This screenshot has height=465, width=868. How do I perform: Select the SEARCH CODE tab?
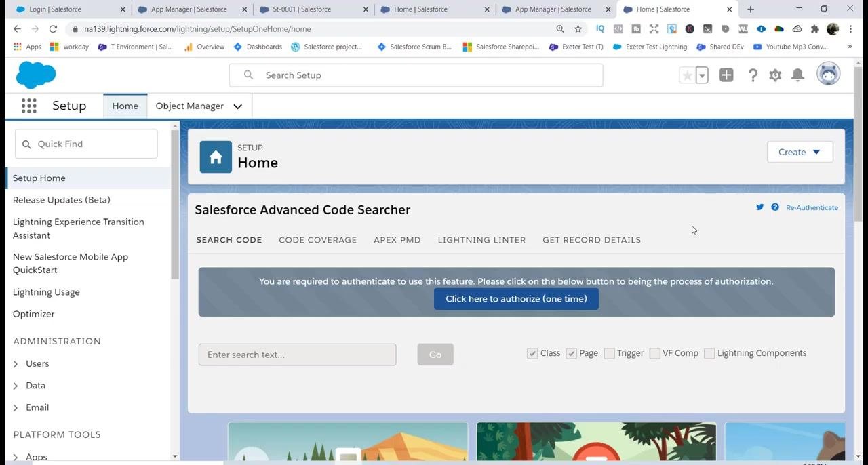(229, 240)
